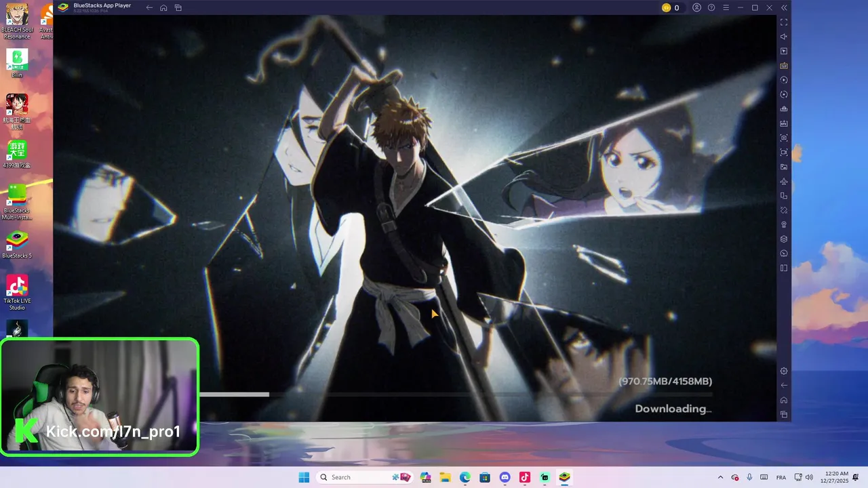The image size is (868, 488).
Task: Click the location pin icon in sidebar
Action: point(784,224)
